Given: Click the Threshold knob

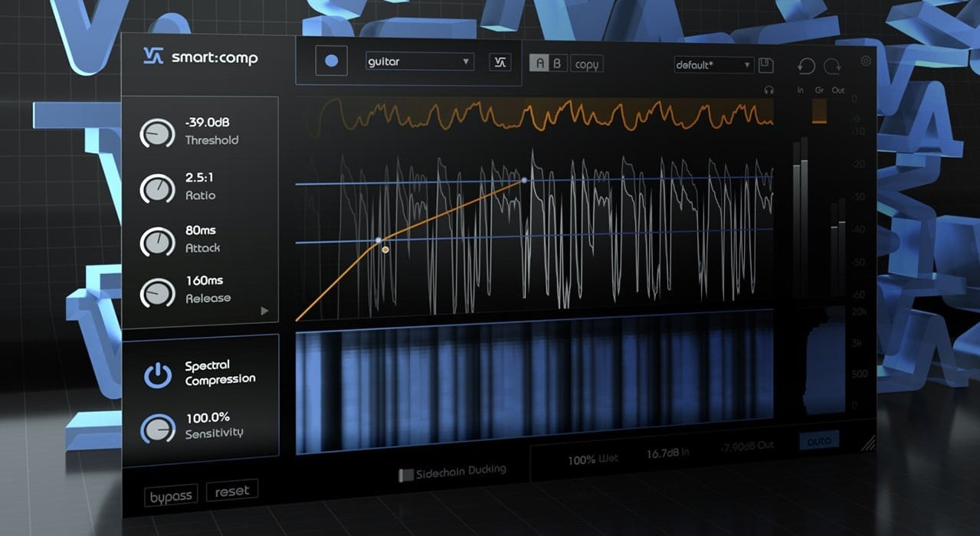Looking at the screenshot, I should pyautogui.click(x=157, y=133).
